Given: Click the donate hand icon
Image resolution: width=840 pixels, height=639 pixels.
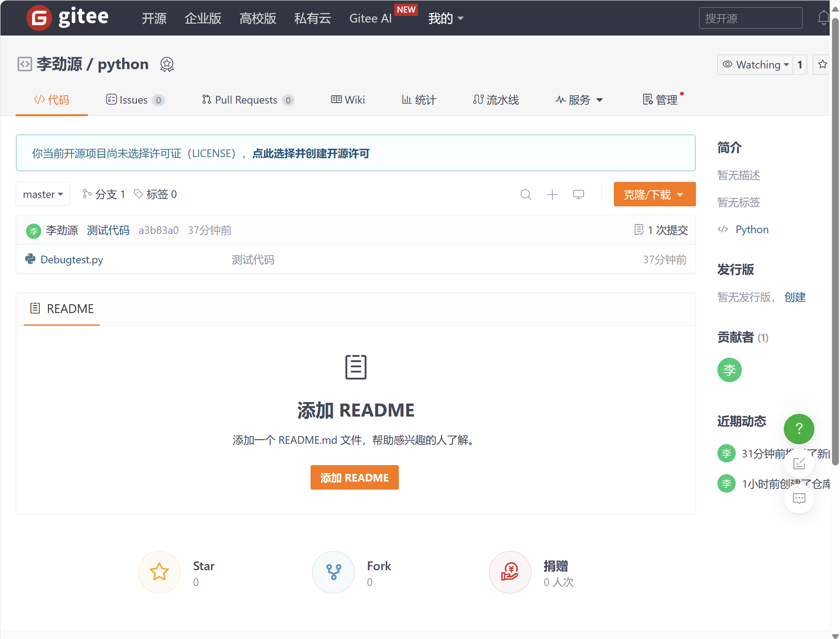Looking at the screenshot, I should pos(510,572).
